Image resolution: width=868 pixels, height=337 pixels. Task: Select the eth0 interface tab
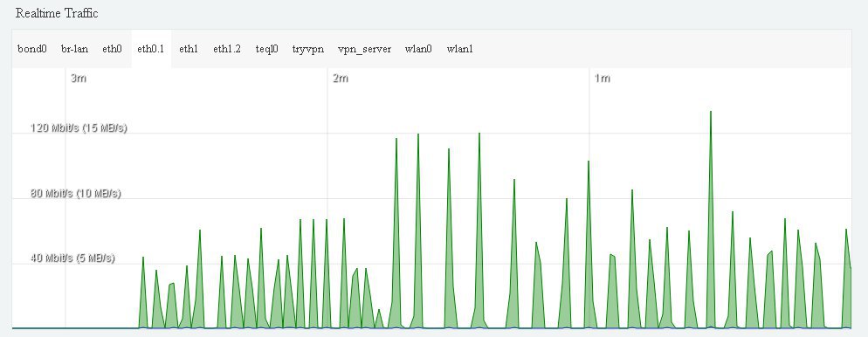click(x=112, y=49)
